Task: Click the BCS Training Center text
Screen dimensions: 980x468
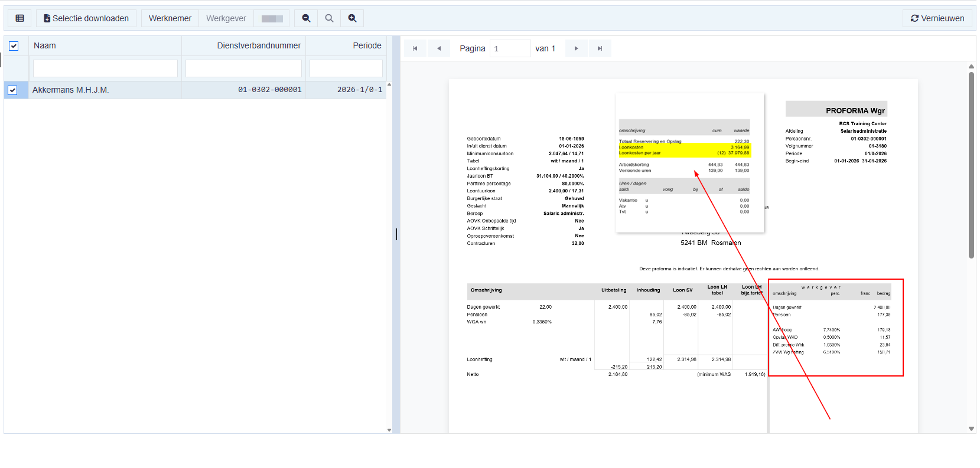Action: [x=862, y=124]
